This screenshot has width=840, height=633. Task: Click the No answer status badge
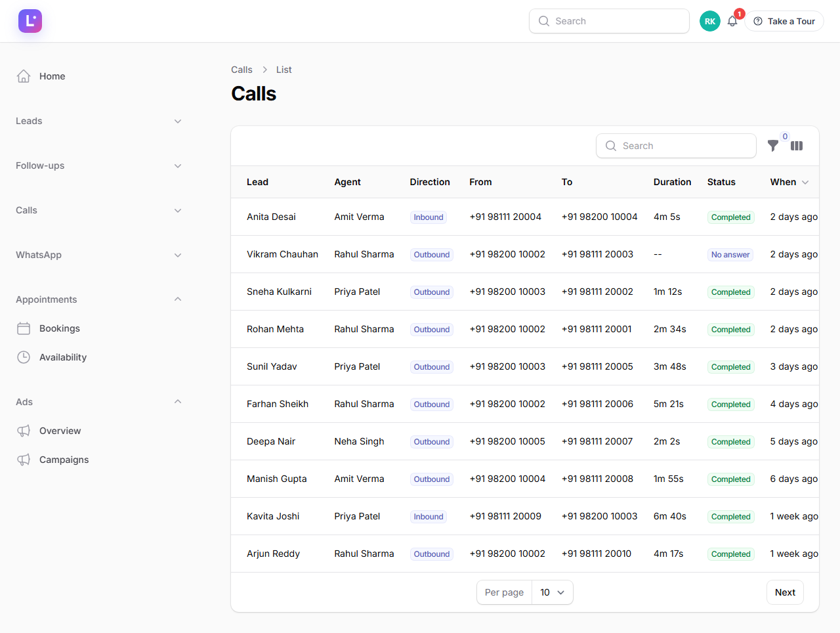coord(730,255)
